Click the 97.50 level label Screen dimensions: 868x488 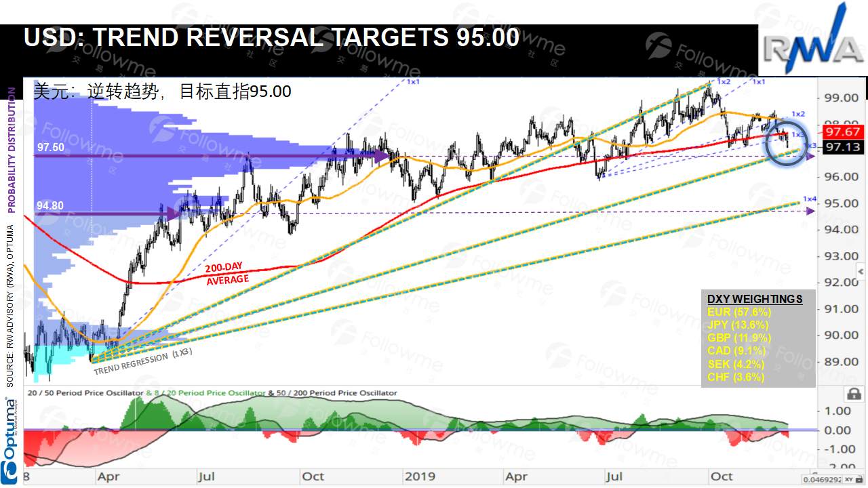pyautogui.click(x=50, y=147)
